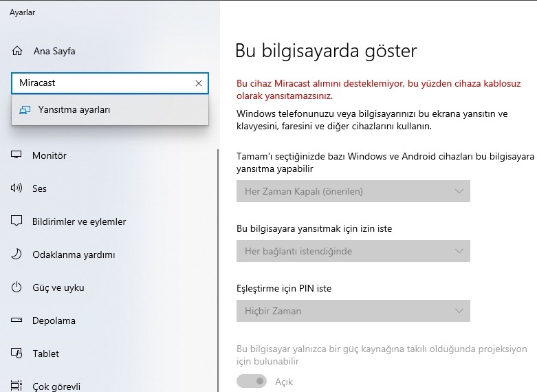The width and height of the screenshot is (537, 392).
Task: Click the sidebar vertical scrollbar
Action: (x=218, y=271)
